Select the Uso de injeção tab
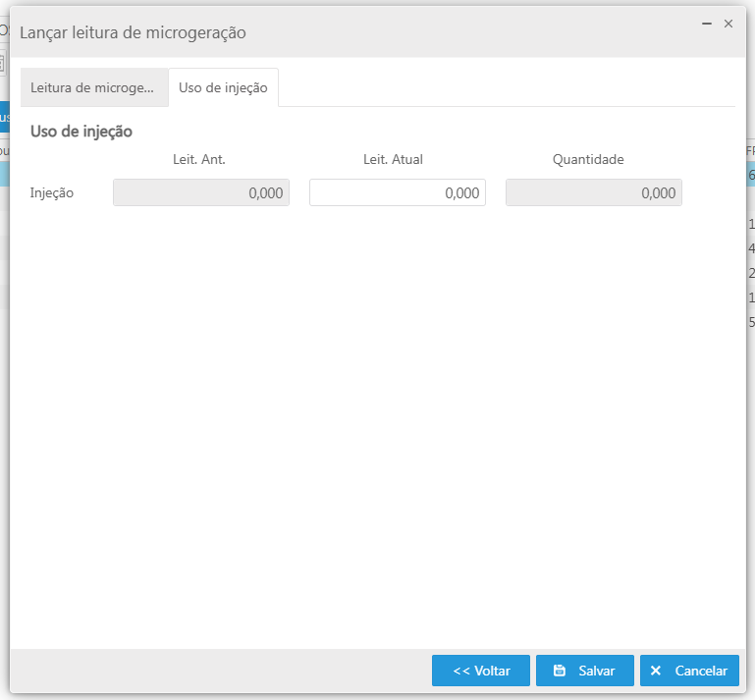The image size is (755, 700). click(223, 87)
